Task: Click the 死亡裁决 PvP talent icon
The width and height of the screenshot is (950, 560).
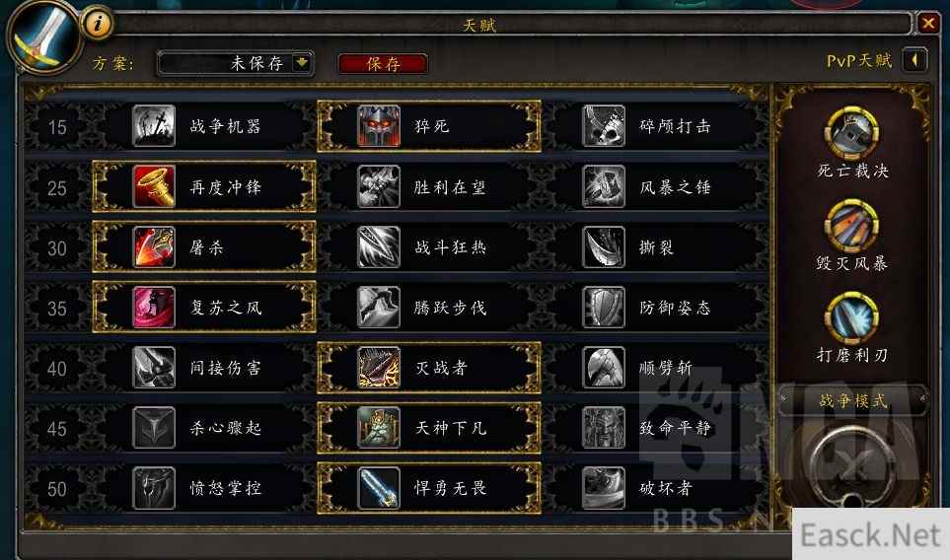Action: coord(852,133)
